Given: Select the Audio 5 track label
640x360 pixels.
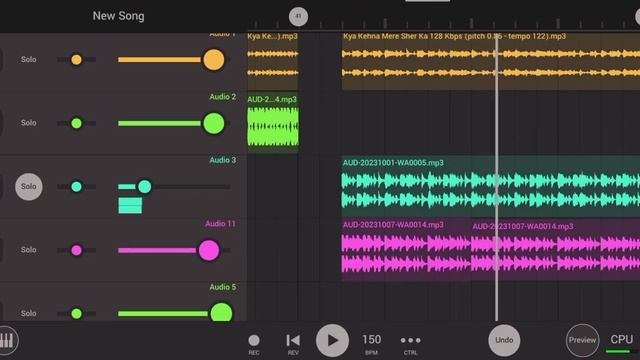Looking at the screenshot, I should pyautogui.click(x=222, y=287).
